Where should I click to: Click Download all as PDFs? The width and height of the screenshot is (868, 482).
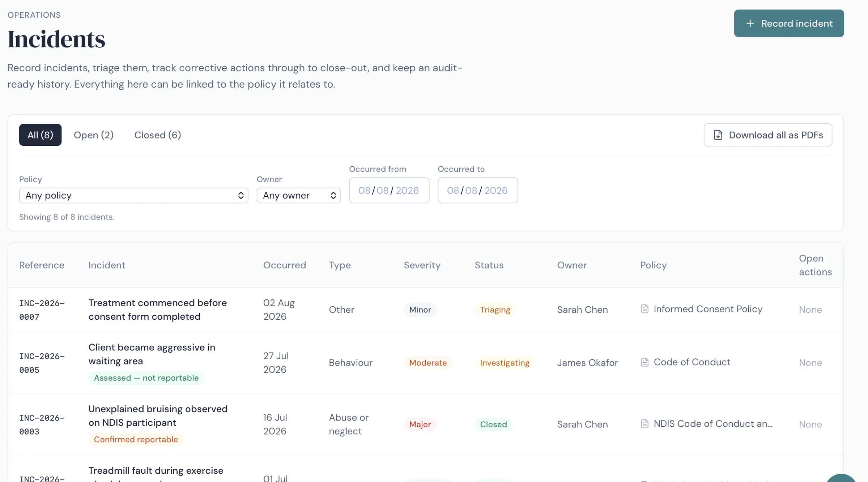tap(768, 135)
